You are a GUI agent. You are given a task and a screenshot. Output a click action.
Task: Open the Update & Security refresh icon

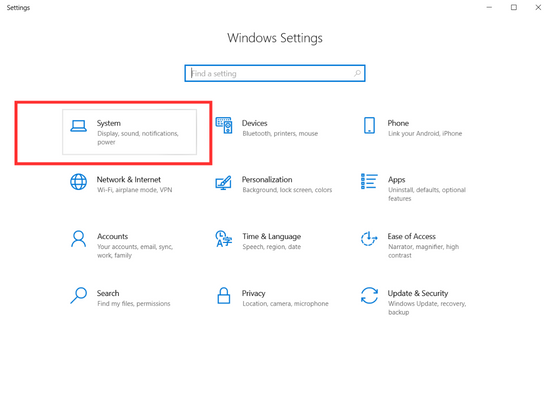pos(369,295)
